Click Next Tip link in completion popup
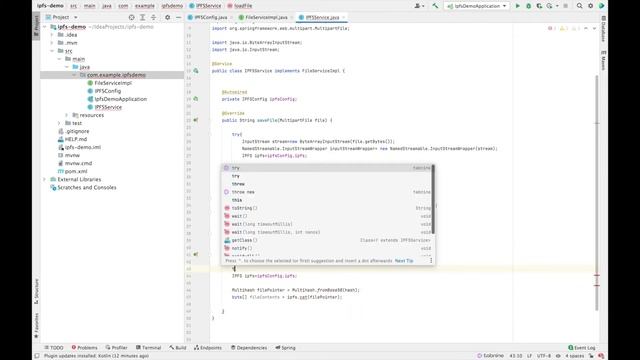 [404, 261]
